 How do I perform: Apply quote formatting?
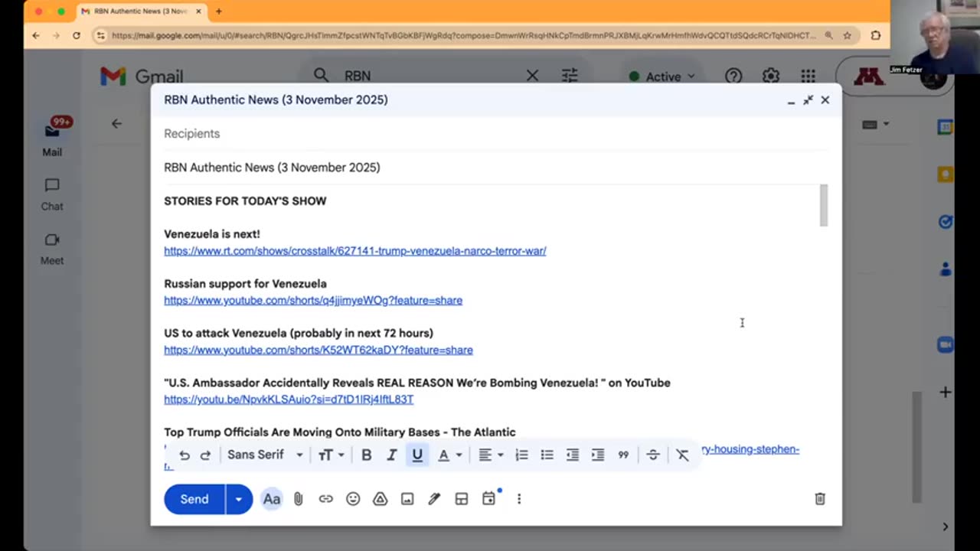pos(623,455)
